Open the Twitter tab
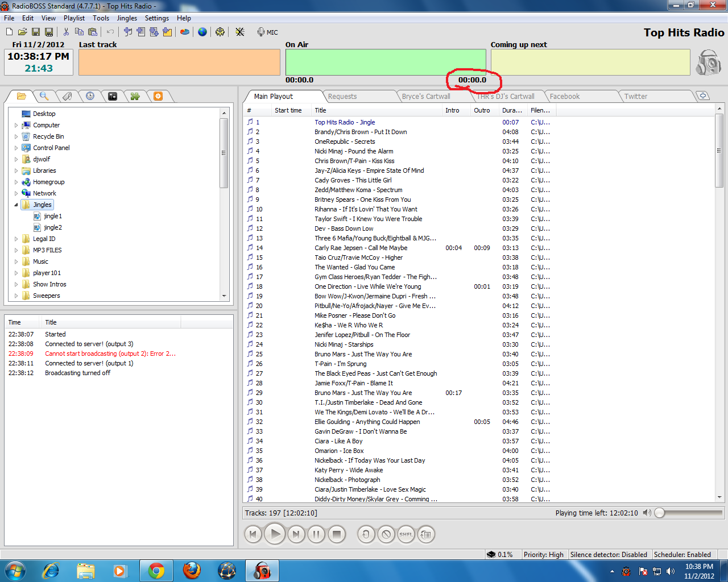The image size is (728, 582). 636,97
